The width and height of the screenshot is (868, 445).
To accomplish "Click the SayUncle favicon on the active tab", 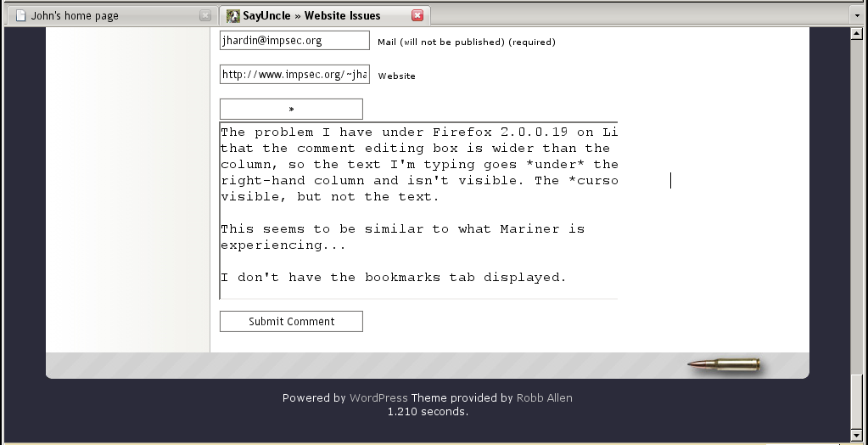I will [x=233, y=15].
